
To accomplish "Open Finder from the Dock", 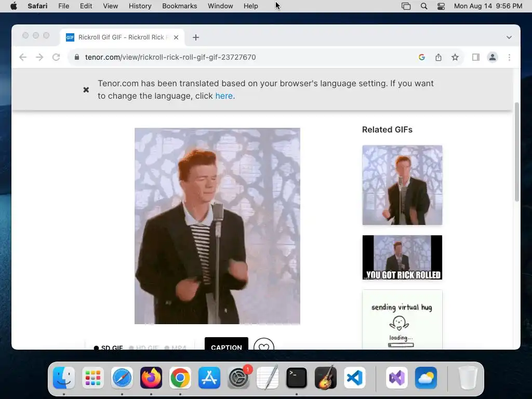I will point(64,378).
